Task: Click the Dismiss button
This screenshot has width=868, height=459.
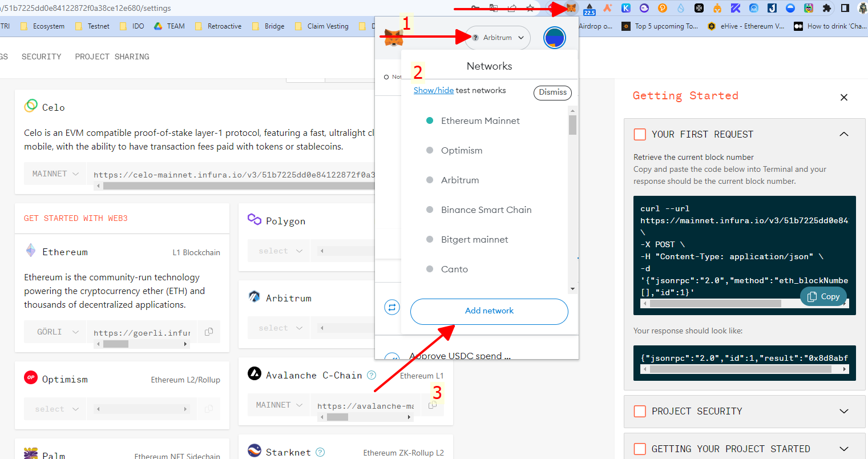Action: coord(552,92)
